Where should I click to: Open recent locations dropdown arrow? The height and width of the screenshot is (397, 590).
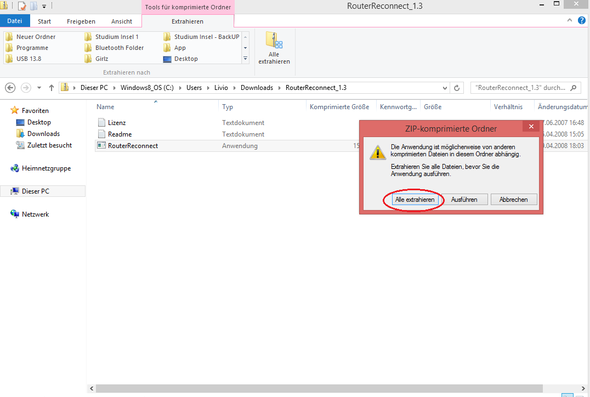point(39,88)
